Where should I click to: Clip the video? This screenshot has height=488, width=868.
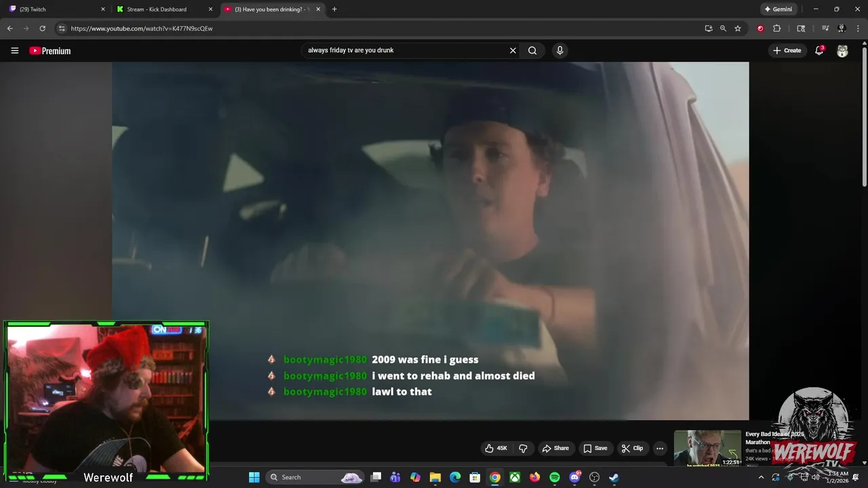coord(632,448)
